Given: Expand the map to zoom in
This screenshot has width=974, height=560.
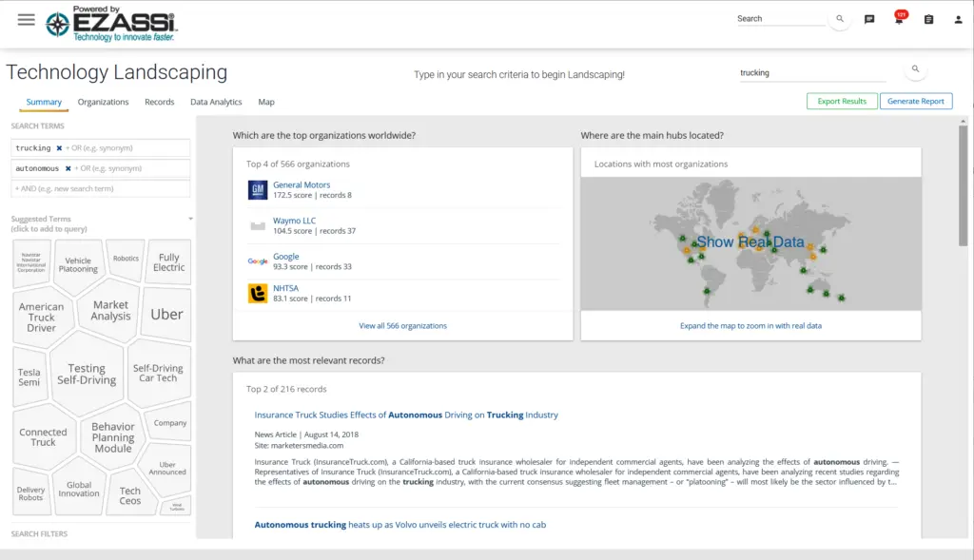Looking at the screenshot, I should coord(750,326).
